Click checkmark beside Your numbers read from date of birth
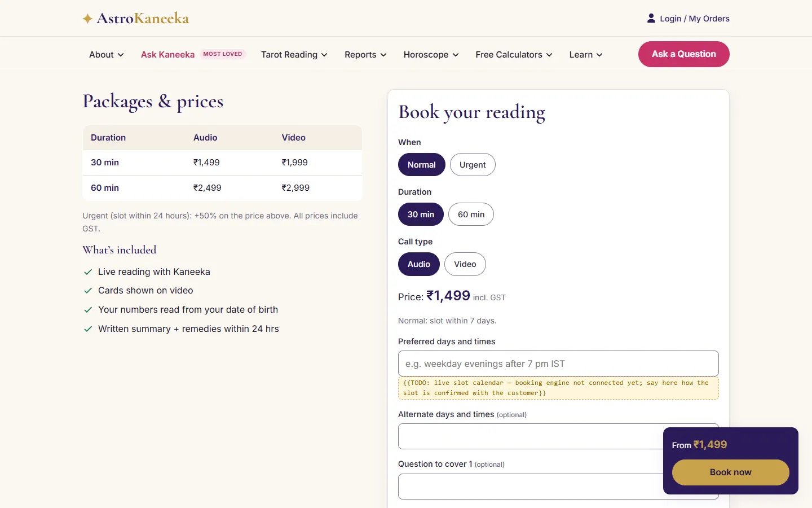The height and width of the screenshot is (508, 812). coord(88,310)
